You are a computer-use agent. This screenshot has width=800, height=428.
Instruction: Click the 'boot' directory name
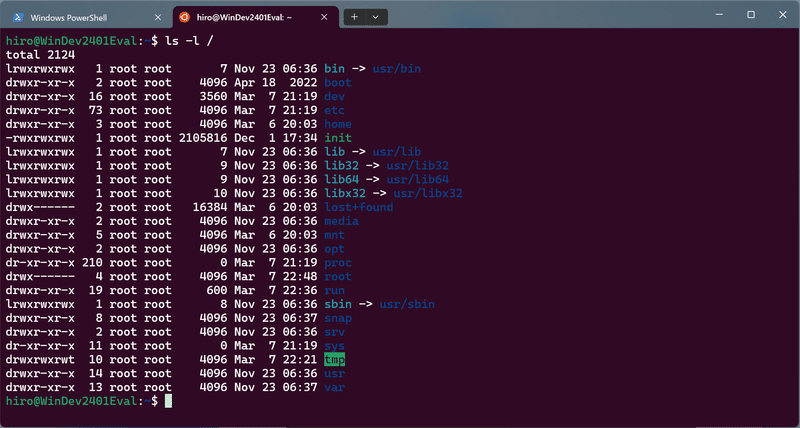(338, 83)
